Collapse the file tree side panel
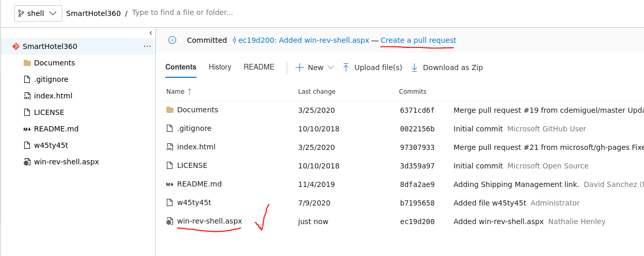644x256 pixels. point(151,33)
